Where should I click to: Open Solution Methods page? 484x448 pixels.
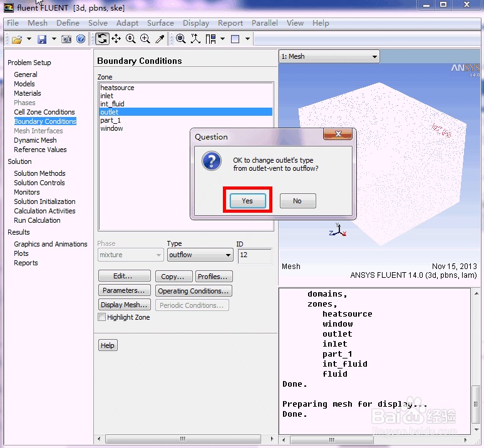tap(40, 173)
